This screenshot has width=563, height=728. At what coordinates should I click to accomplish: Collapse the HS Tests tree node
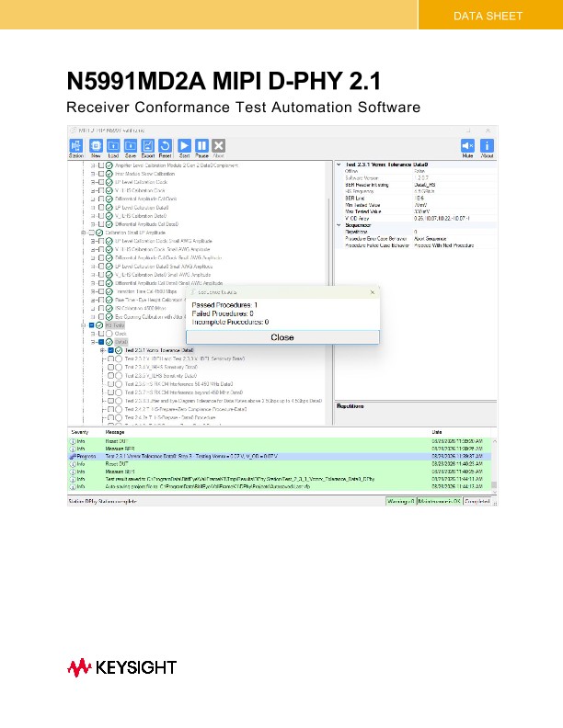pos(84,325)
